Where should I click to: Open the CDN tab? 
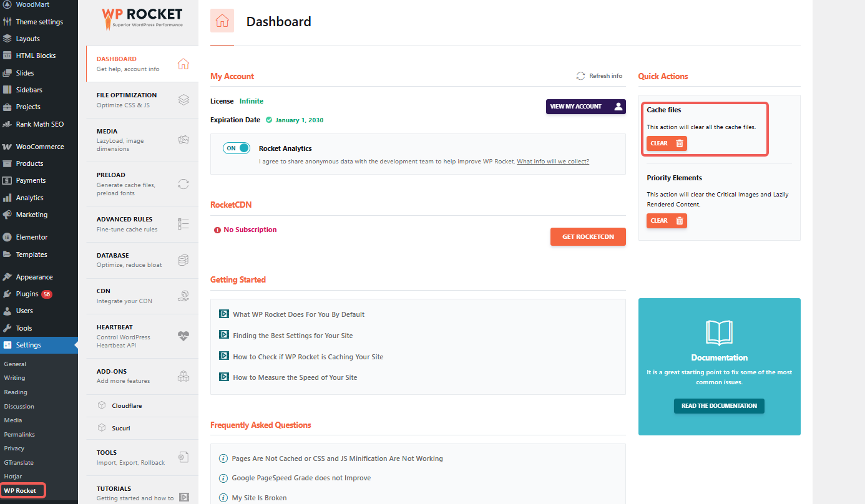[x=142, y=296]
